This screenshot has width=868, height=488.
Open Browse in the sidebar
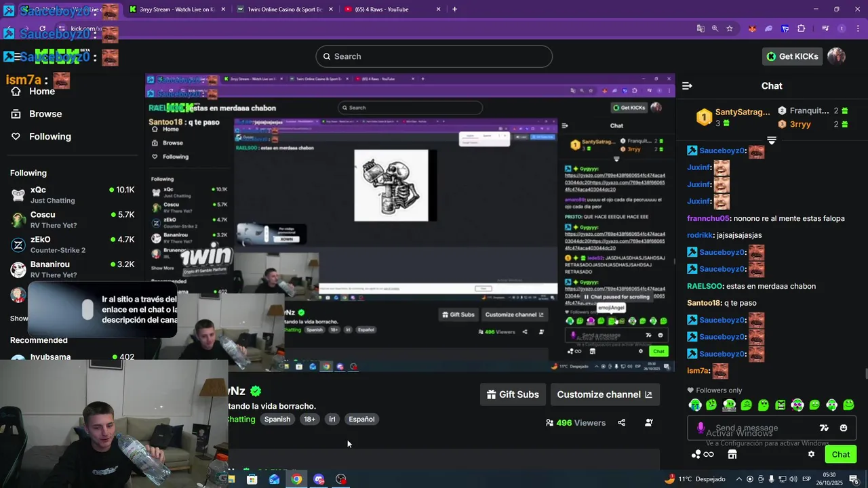pos(45,114)
